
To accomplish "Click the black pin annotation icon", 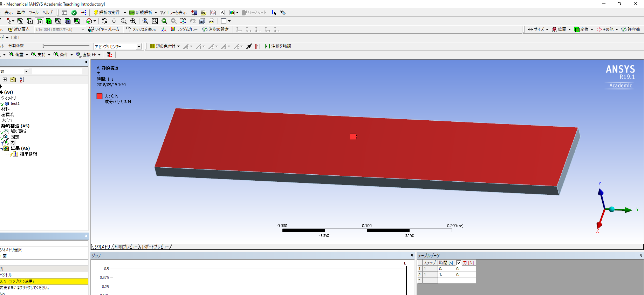I will tap(249, 46).
